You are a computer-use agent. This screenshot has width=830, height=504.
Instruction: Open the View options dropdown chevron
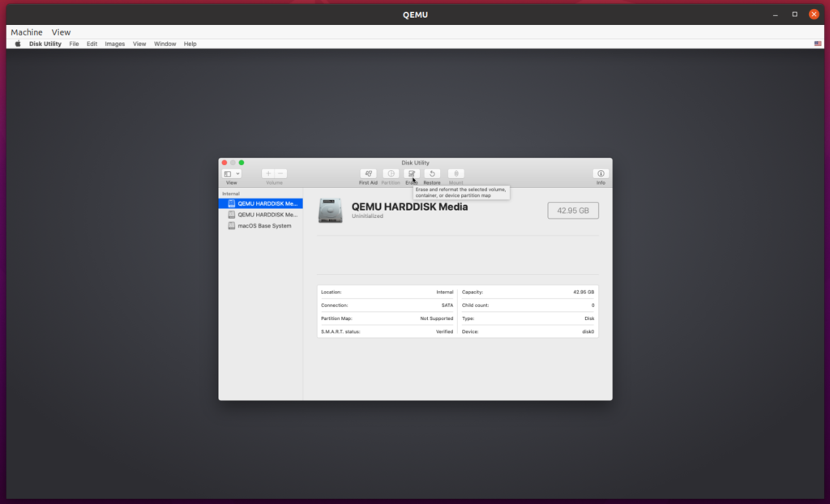click(236, 173)
